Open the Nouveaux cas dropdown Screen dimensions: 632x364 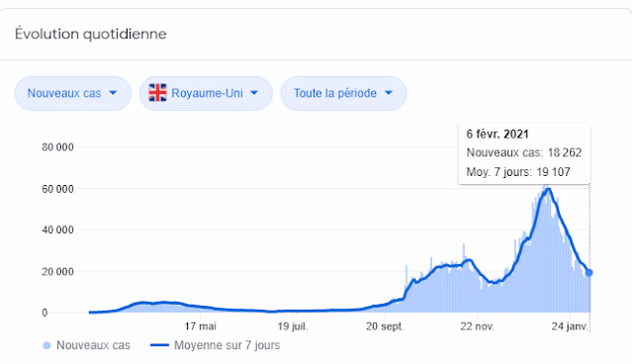[x=73, y=93]
